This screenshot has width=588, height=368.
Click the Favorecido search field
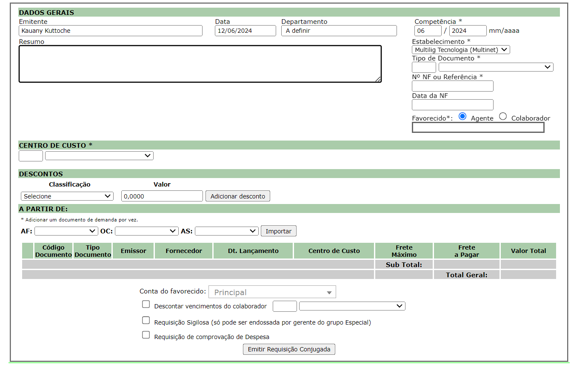tap(478, 127)
